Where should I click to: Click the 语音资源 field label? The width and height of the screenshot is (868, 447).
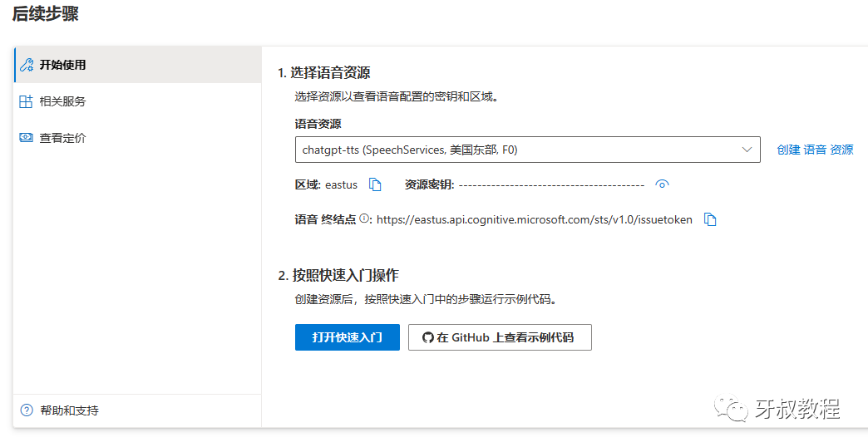coord(318,124)
